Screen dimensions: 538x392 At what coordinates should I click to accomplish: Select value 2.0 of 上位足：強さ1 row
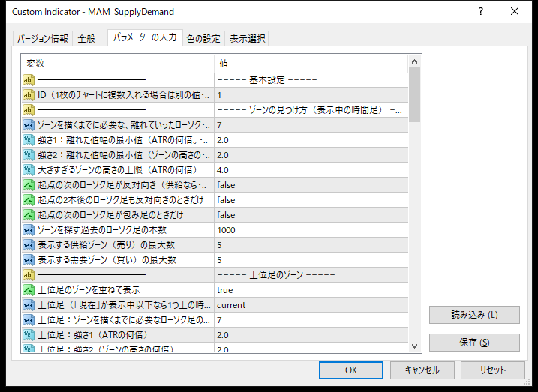(x=311, y=335)
